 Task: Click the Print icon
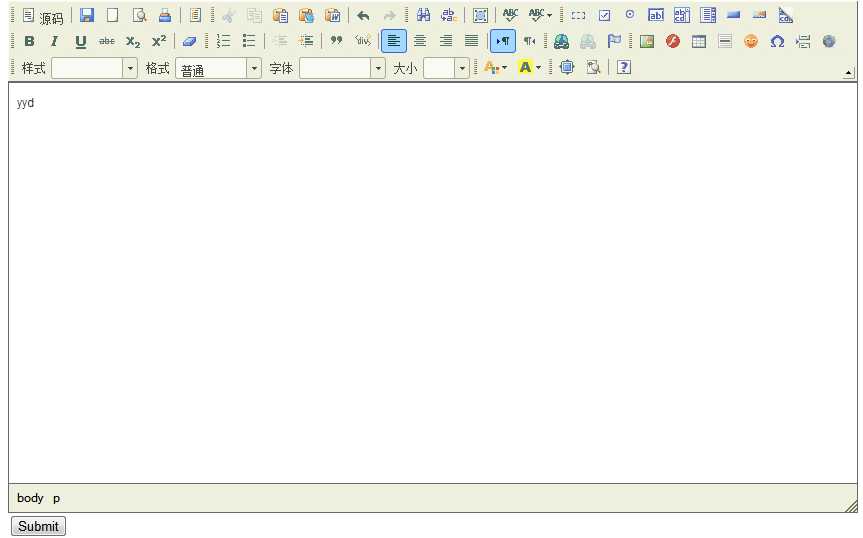click(165, 15)
